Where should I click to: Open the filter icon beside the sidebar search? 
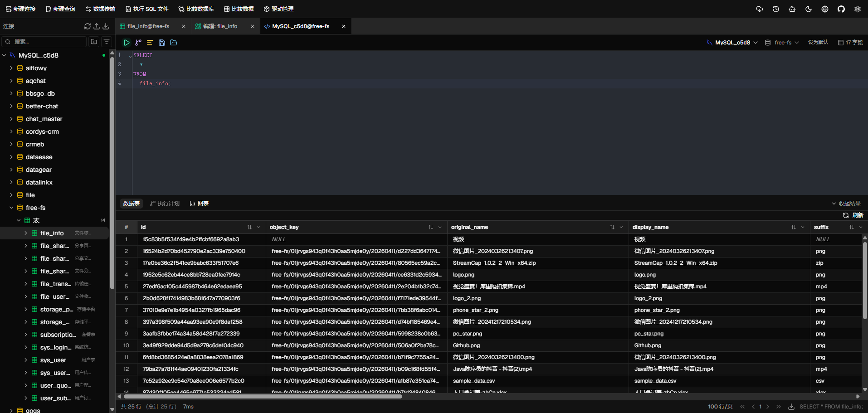[107, 42]
